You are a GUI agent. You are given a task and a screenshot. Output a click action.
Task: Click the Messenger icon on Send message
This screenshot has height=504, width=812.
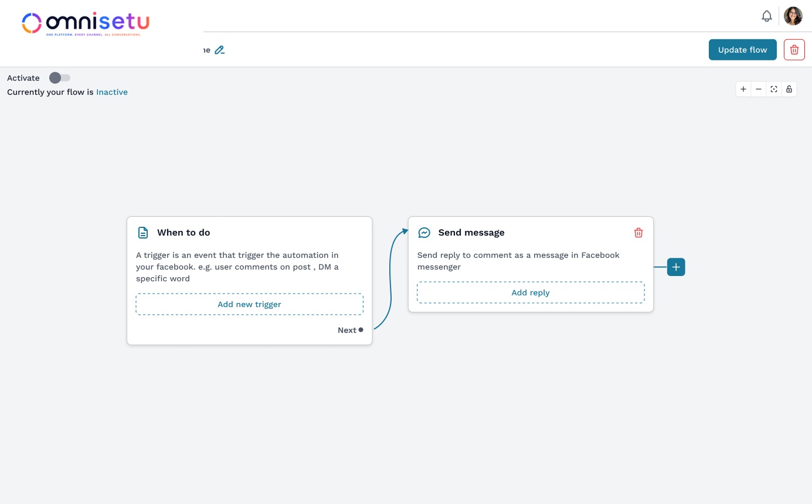click(x=424, y=233)
